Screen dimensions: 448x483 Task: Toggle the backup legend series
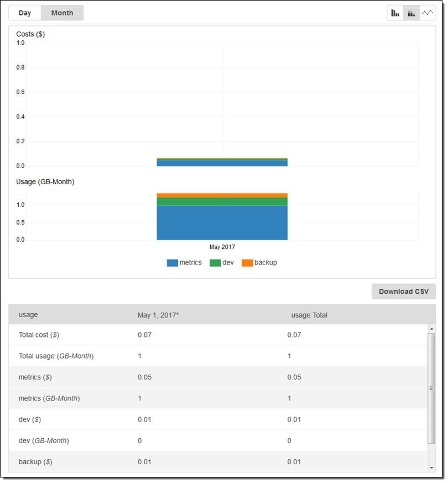(265, 263)
